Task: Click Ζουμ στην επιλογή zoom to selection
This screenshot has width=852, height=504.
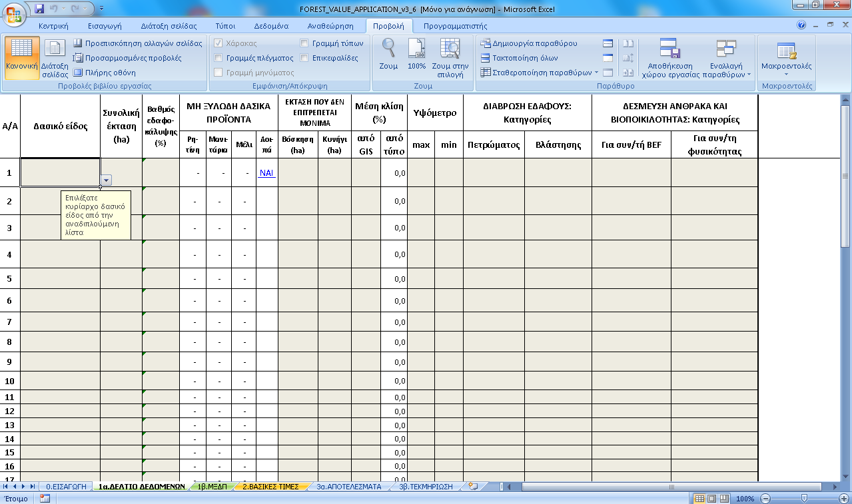Action: [x=450, y=57]
